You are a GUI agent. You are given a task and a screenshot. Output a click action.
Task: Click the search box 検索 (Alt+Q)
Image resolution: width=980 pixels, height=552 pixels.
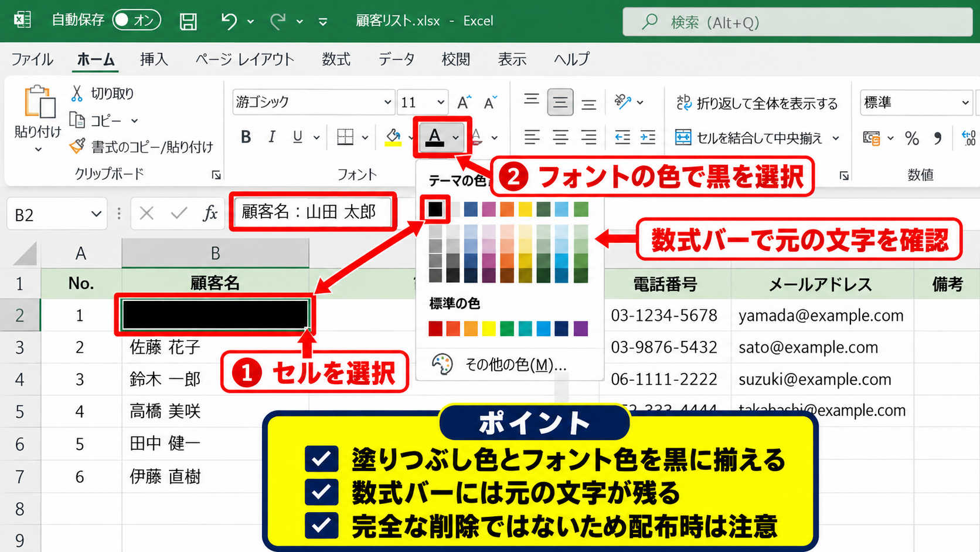point(797,22)
